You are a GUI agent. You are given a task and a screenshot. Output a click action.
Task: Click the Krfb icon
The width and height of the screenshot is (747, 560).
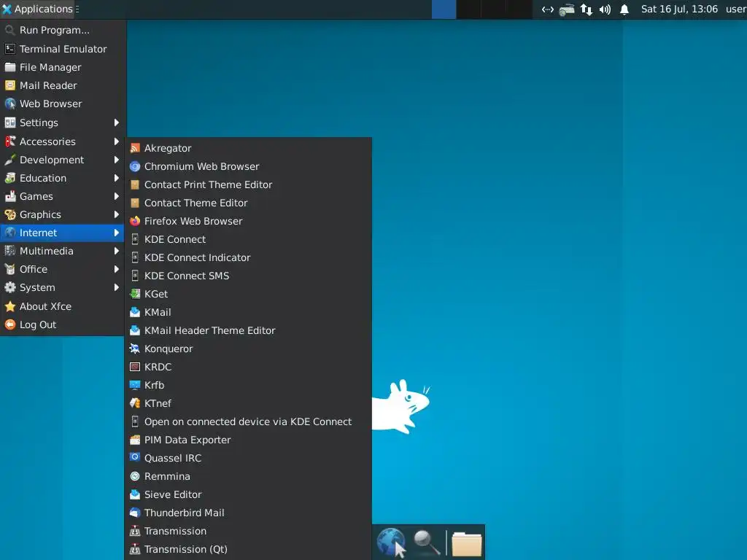click(x=135, y=385)
